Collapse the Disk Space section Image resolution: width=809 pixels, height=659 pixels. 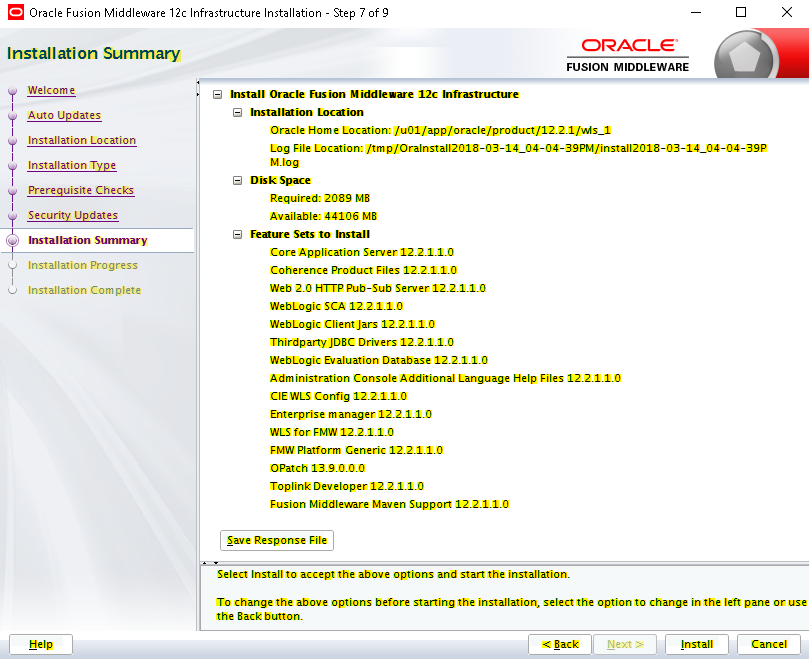[237, 181]
